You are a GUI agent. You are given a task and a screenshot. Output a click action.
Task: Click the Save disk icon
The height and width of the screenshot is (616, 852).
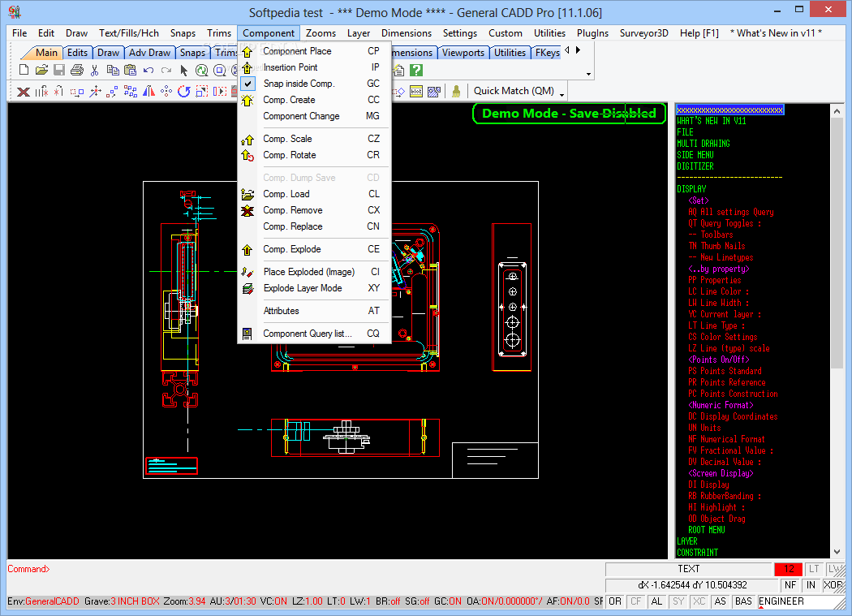59,70
